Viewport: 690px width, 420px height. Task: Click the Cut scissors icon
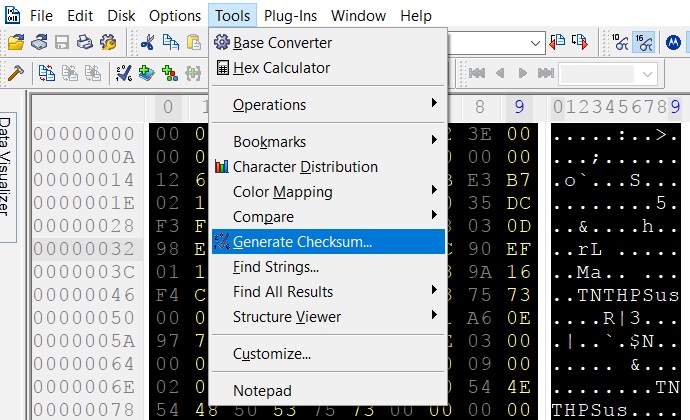point(147,43)
